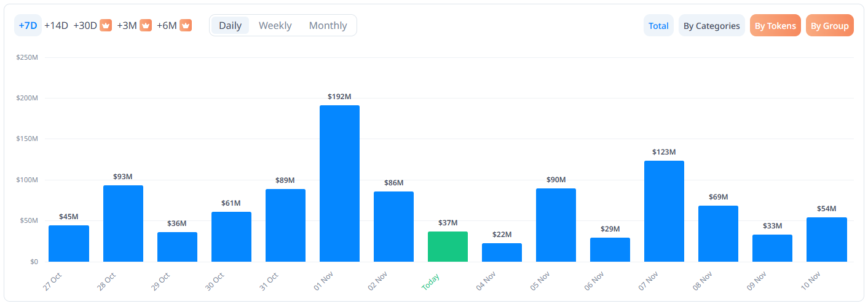Switch to the Monthly view tab

tap(328, 25)
